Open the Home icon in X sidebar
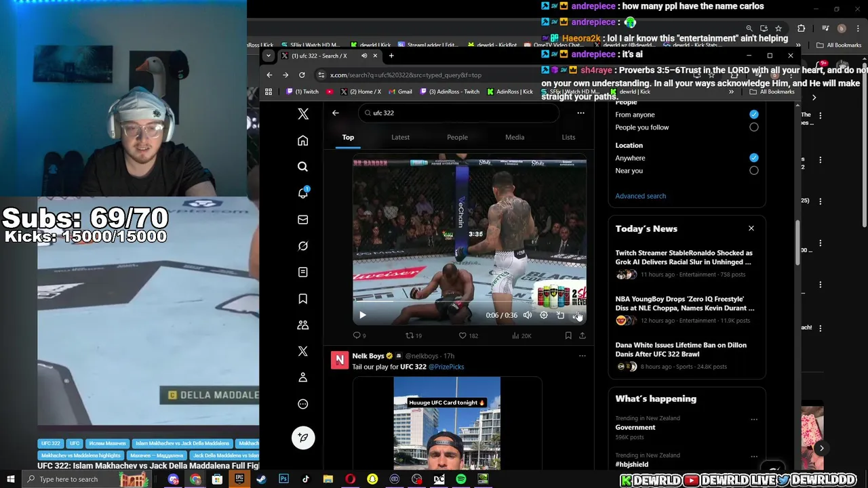The width and height of the screenshot is (868, 488). pyautogui.click(x=303, y=140)
